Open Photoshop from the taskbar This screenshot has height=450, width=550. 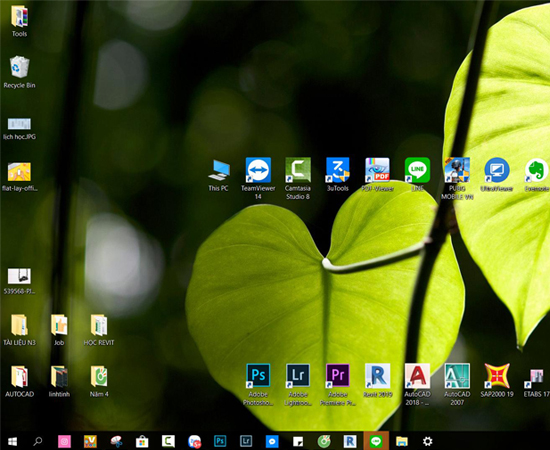pos(220,441)
